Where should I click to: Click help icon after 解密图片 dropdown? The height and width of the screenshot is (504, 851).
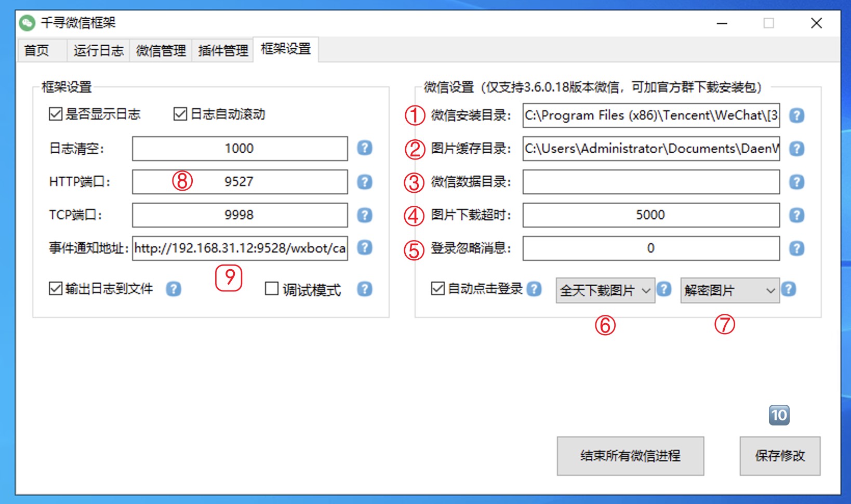(789, 289)
